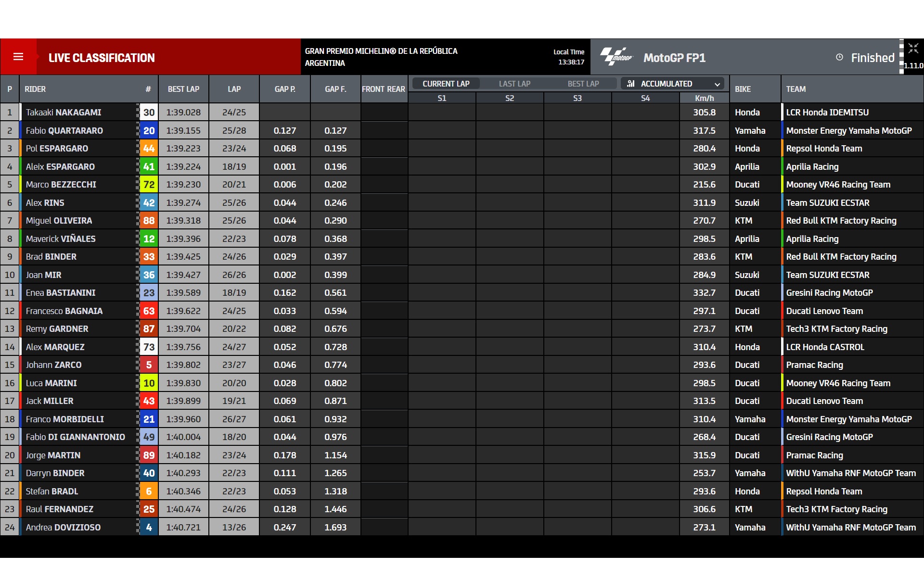Click best lap time 1:40.721
The height and width of the screenshot is (580, 924).
183,527
